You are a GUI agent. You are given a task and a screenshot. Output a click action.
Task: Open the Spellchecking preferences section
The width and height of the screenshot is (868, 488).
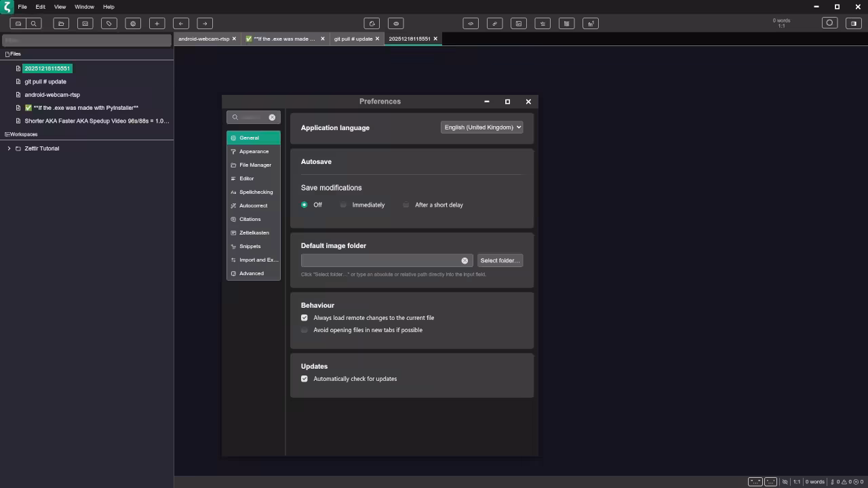pos(256,192)
